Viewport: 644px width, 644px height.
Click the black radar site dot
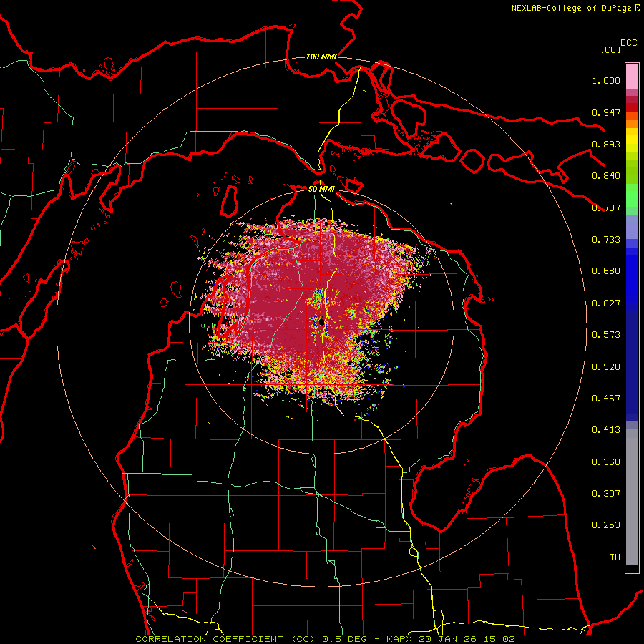pyautogui.click(x=321, y=321)
